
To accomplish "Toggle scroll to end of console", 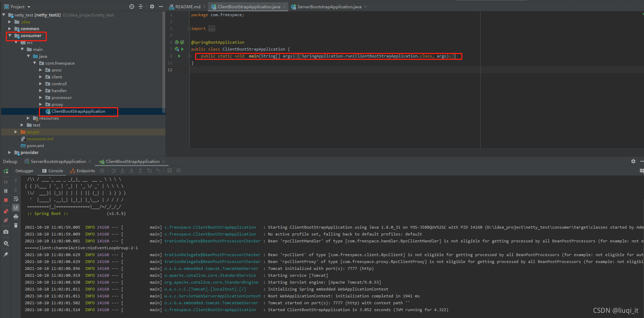I will coord(16,207).
